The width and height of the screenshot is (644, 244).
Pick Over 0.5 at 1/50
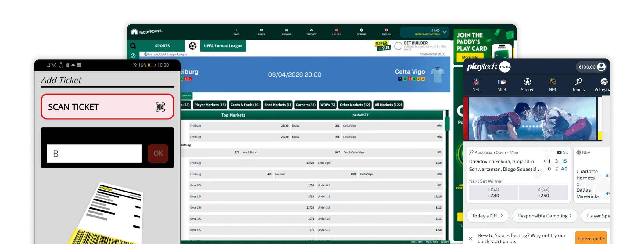[x=252, y=185]
